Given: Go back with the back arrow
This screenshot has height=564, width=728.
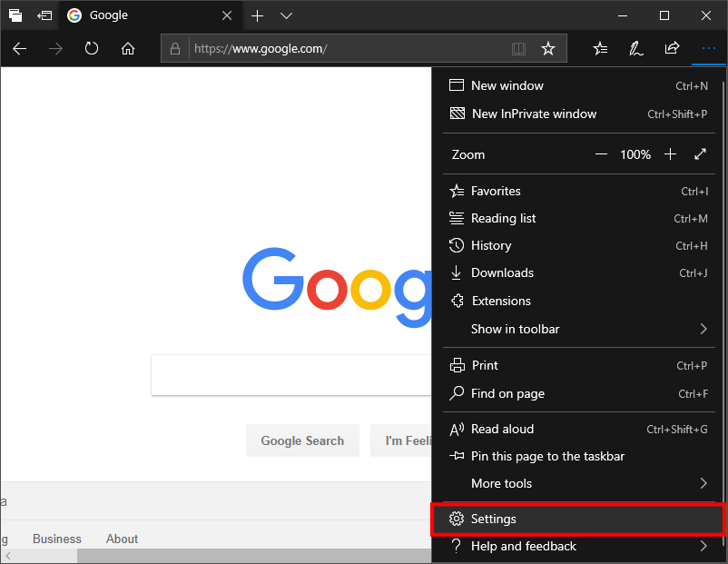Looking at the screenshot, I should (19, 48).
